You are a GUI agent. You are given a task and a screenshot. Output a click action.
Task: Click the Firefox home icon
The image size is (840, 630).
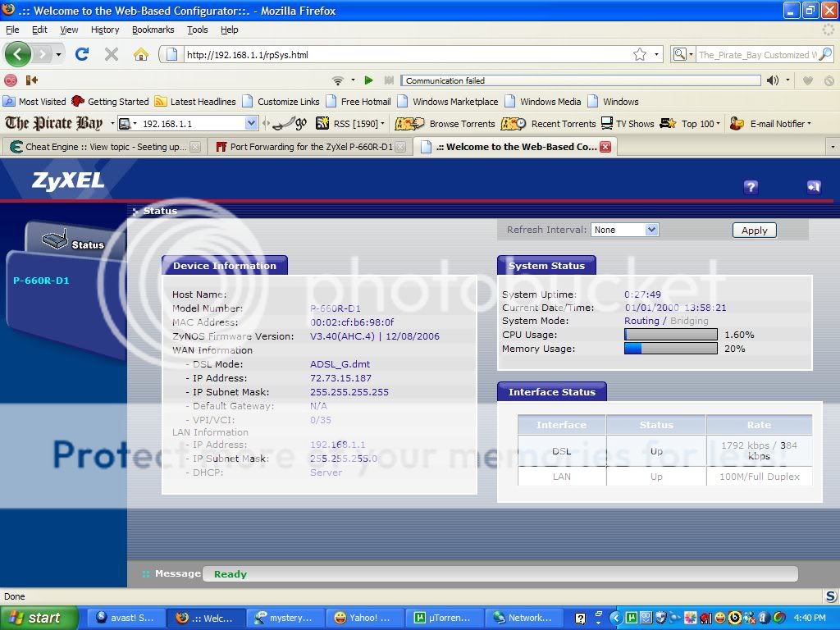point(141,55)
